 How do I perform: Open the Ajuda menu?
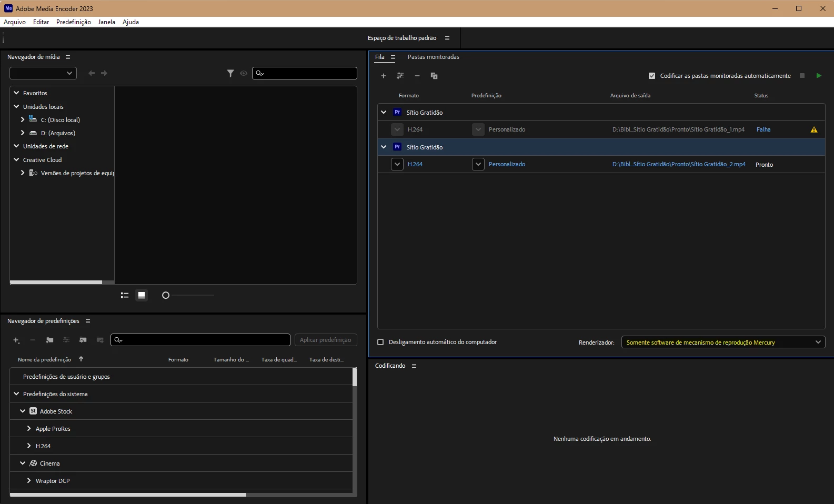point(130,22)
